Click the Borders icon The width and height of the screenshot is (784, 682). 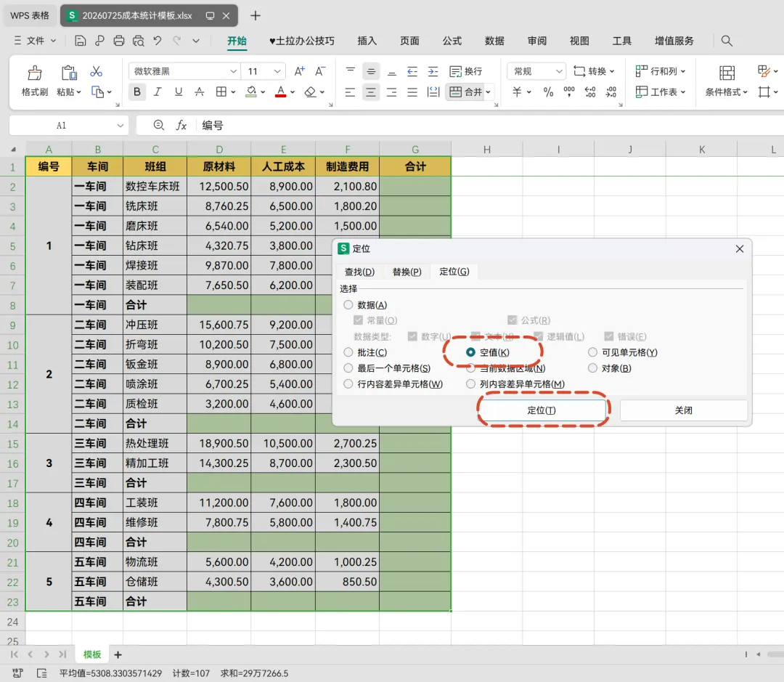pyautogui.click(x=221, y=92)
